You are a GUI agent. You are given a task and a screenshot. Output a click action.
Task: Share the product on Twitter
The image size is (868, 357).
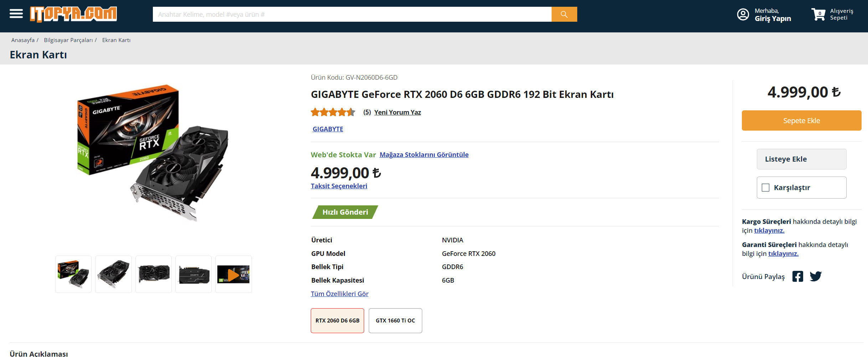(x=816, y=276)
